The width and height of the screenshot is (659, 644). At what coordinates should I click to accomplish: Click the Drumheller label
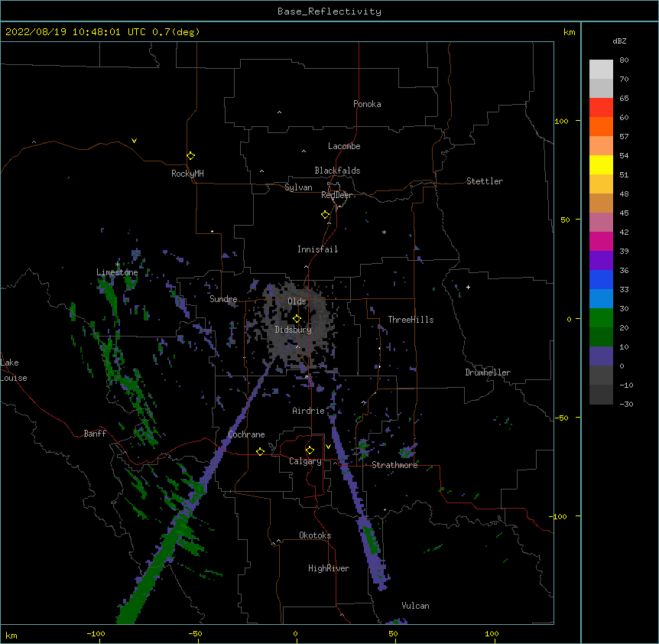[488, 372]
